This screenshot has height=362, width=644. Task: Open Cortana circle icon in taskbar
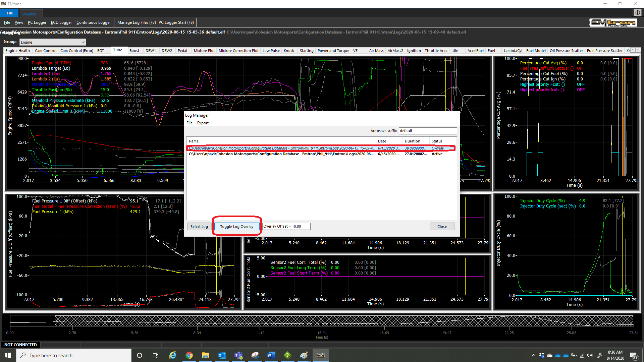point(140,355)
